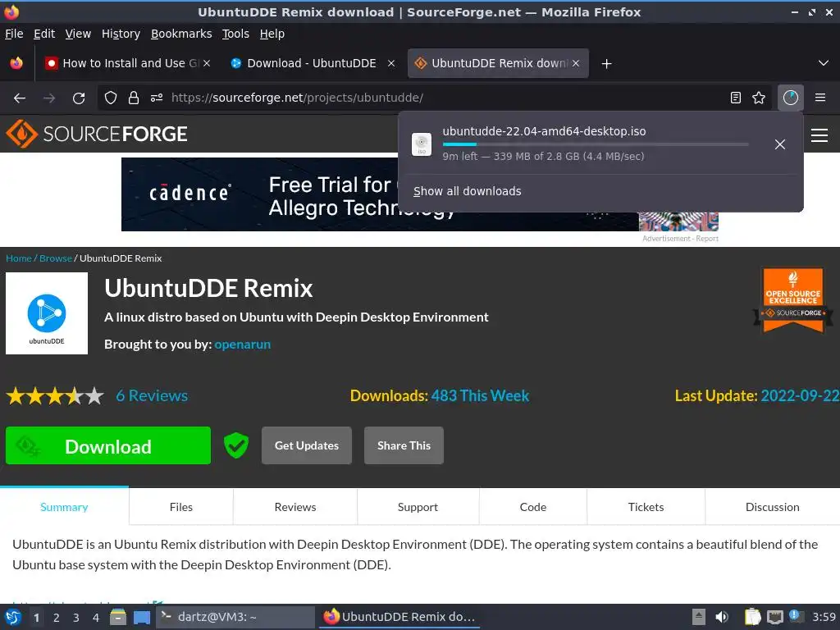Click the green security shield checkmark
The height and width of the screenshot is (630, 840).
[235, 445]
